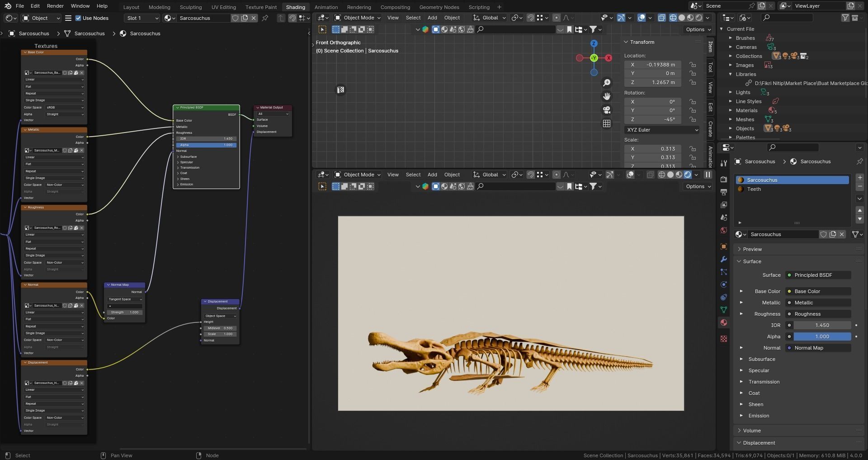Open the Render properties tab
868x460 pixels.
(723, 180)
